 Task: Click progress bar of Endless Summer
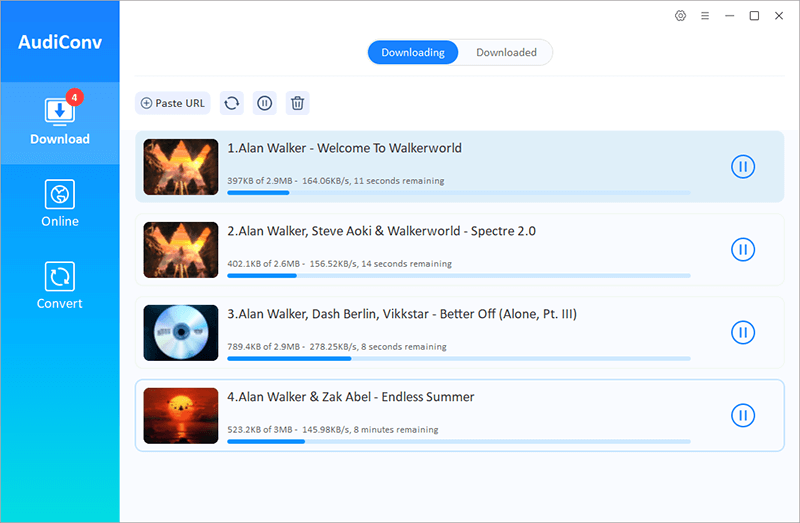click(x=459, y=441)
